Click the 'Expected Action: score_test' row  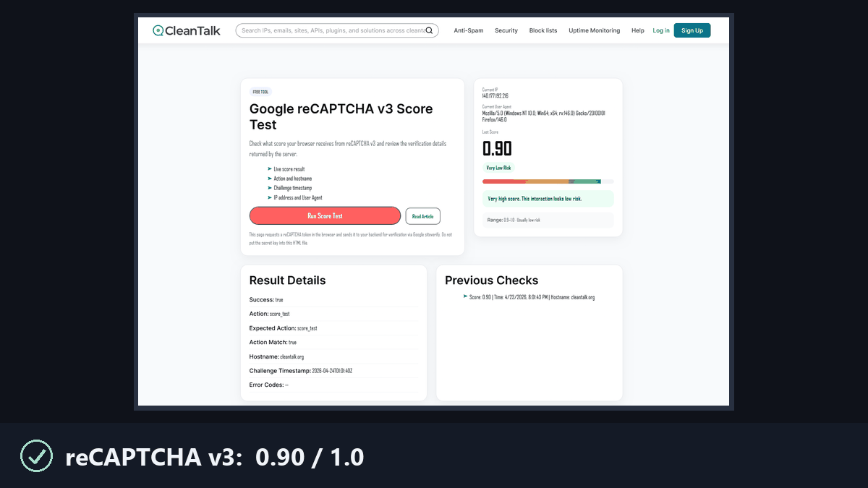click(x=333, y=328)
